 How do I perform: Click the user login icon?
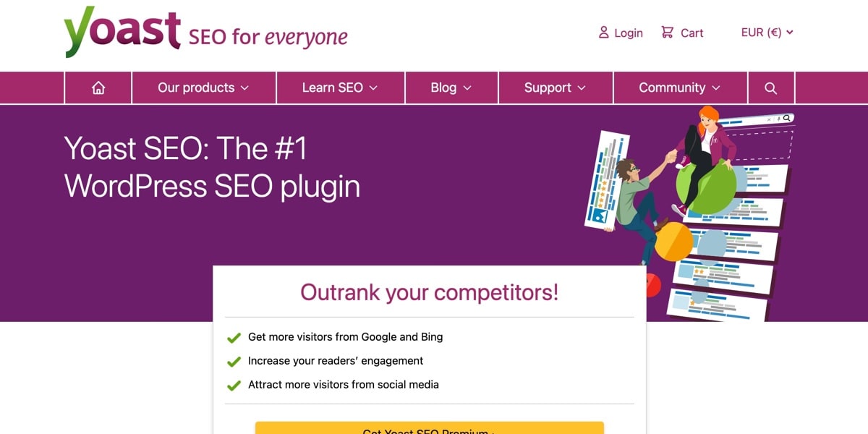click(x=603, y=33)
